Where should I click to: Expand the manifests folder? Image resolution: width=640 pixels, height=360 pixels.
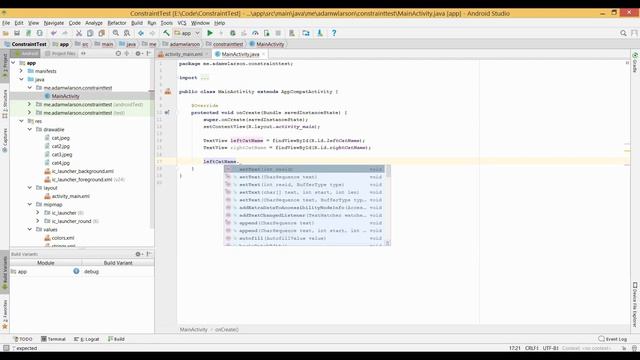[x=21, y=71]
